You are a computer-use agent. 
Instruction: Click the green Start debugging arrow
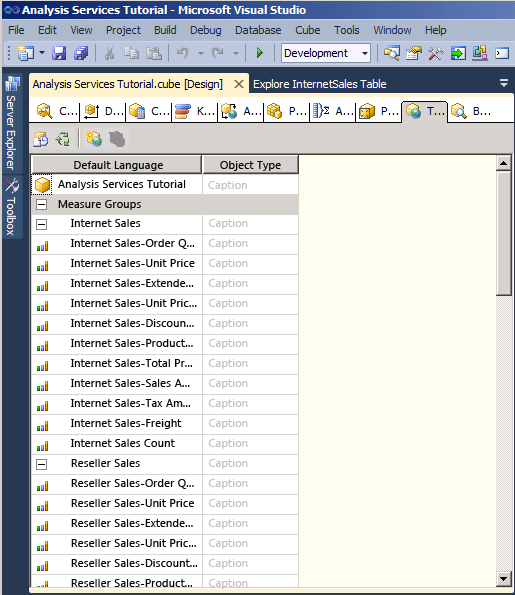coord(260,53)
